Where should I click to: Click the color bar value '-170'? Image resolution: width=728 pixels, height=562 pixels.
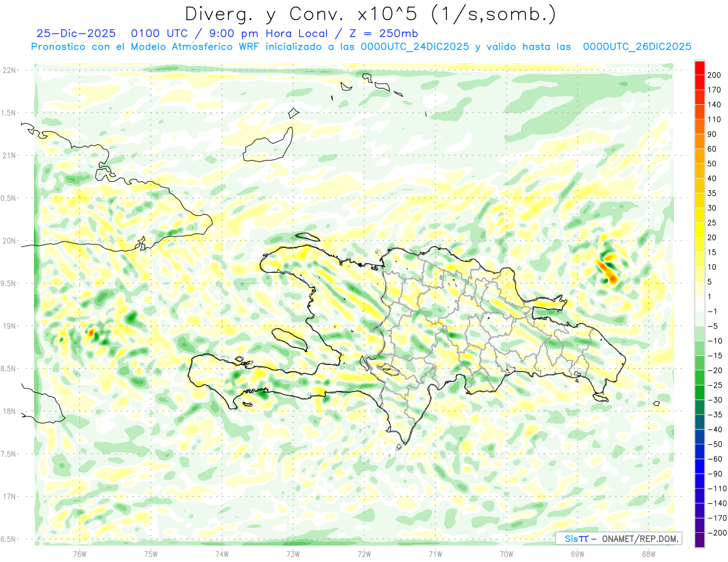coord(717,518)
